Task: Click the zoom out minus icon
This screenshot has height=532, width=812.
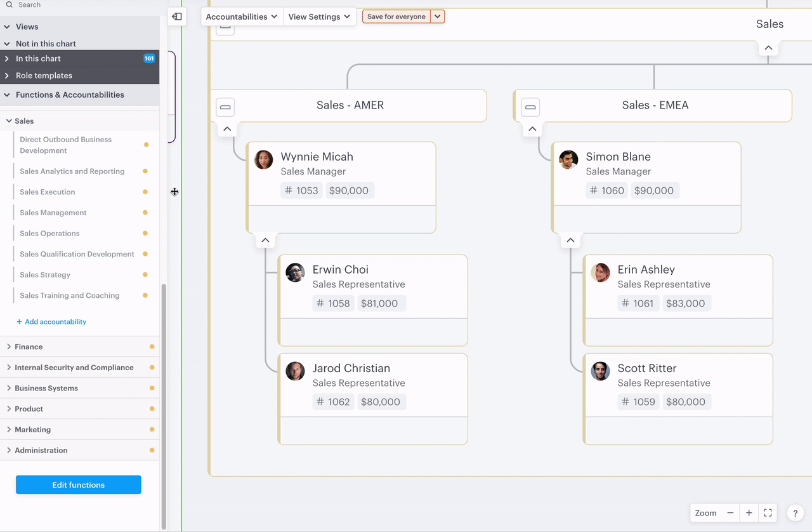Action: tap(730, 513)
